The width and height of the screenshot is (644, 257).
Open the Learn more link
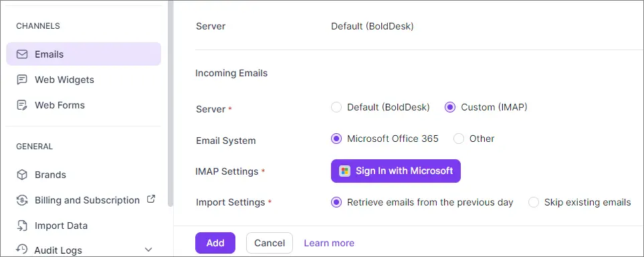[329, 243]
